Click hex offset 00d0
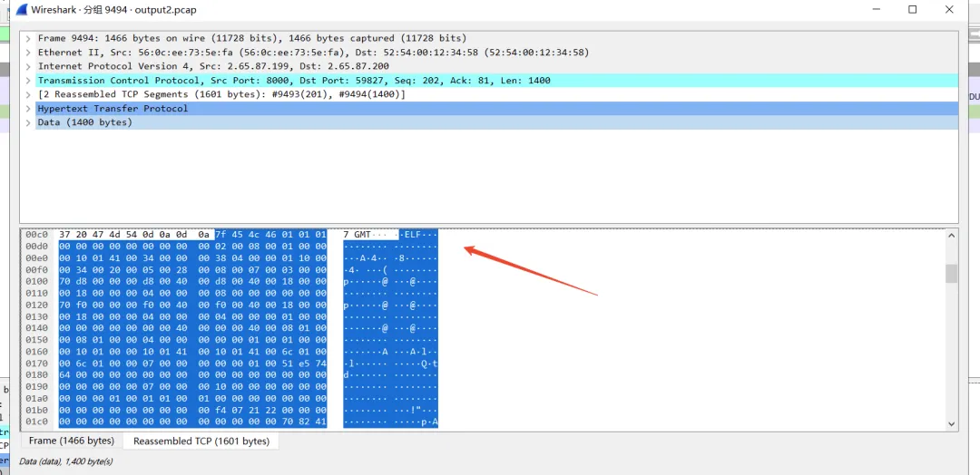The width and height of the screenshot is (980, 475). point(37,247)
